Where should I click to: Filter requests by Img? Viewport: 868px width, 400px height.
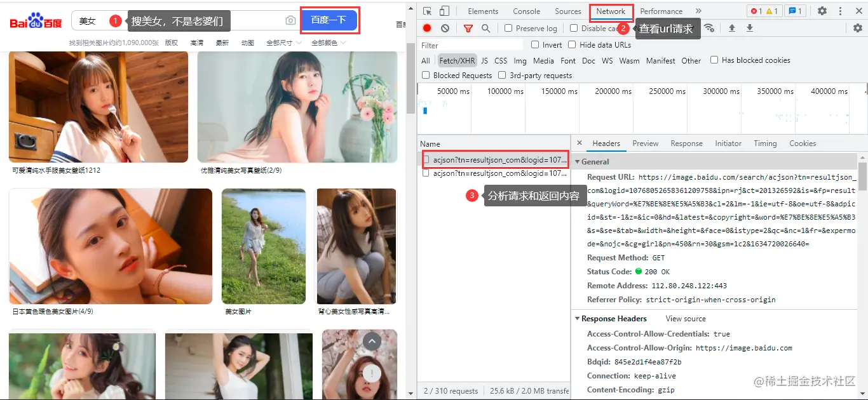coord(520,60)
